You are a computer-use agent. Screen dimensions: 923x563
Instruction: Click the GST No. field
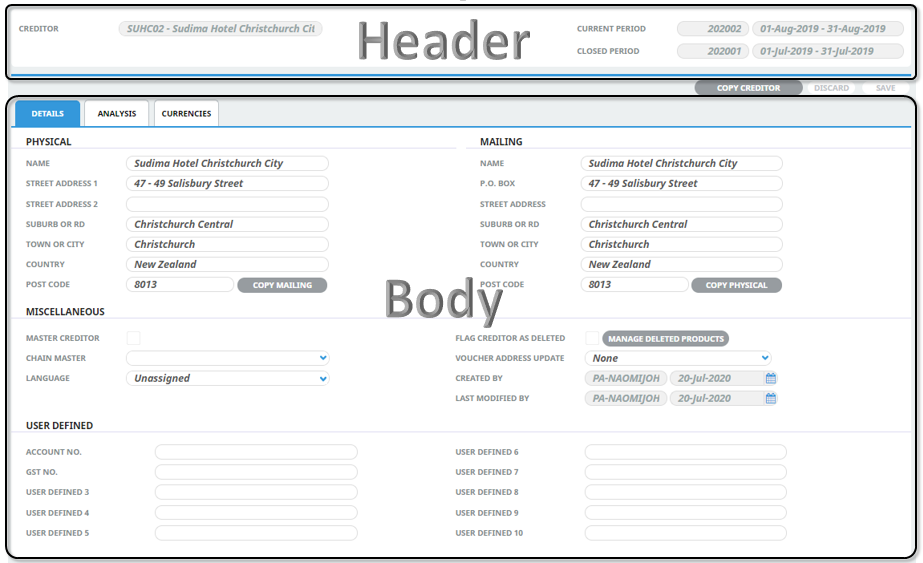pyautogui.click(x=256, y=472)
